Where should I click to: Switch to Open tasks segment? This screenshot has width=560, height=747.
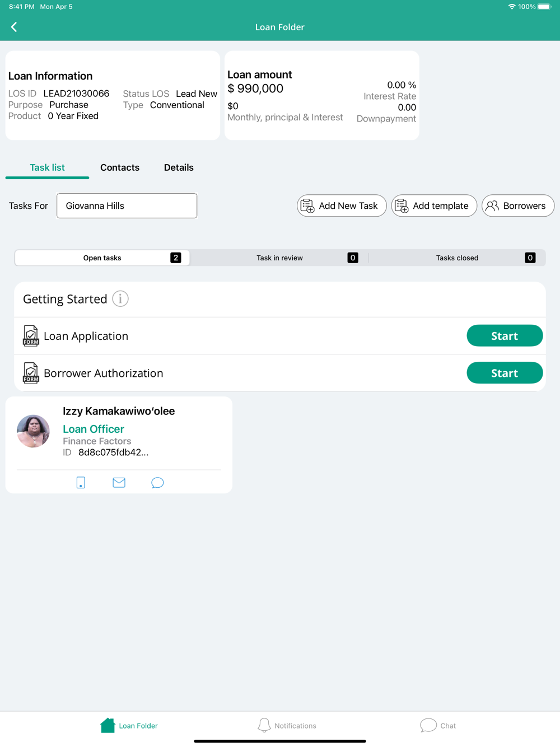pos(102,258)
